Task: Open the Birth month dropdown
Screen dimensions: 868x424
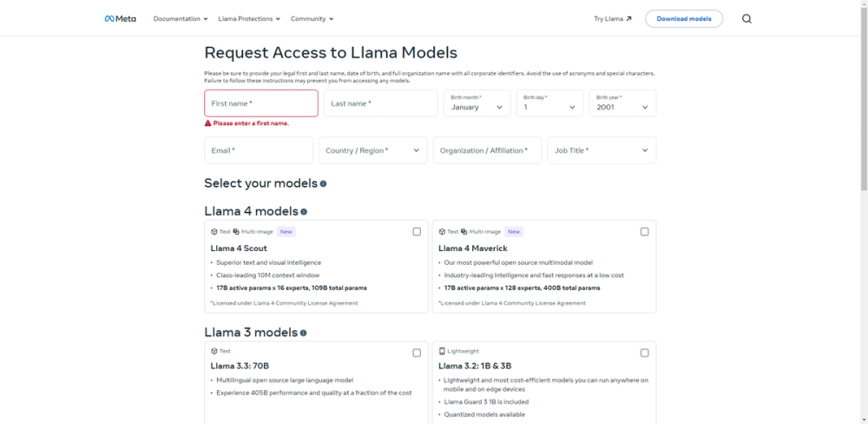Action: tap(476, 103)
